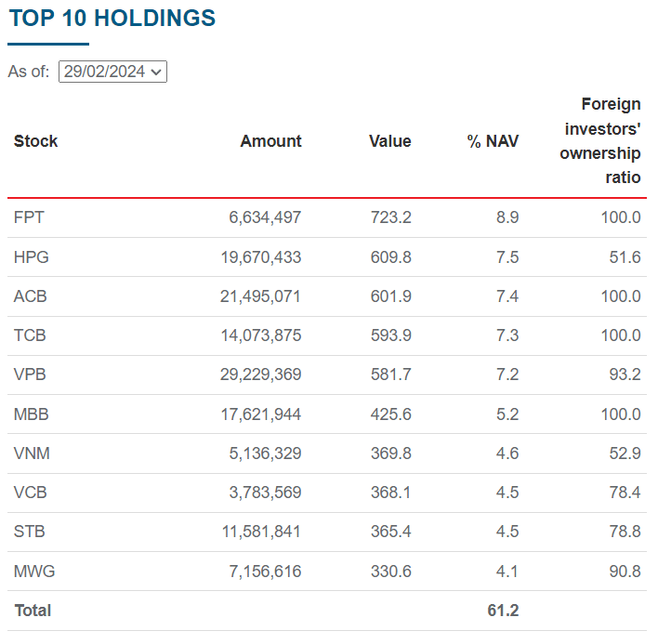This screenshot has height=644, width=658.
Task: Click the 'Amount' column header
Action: coord(270,141)
